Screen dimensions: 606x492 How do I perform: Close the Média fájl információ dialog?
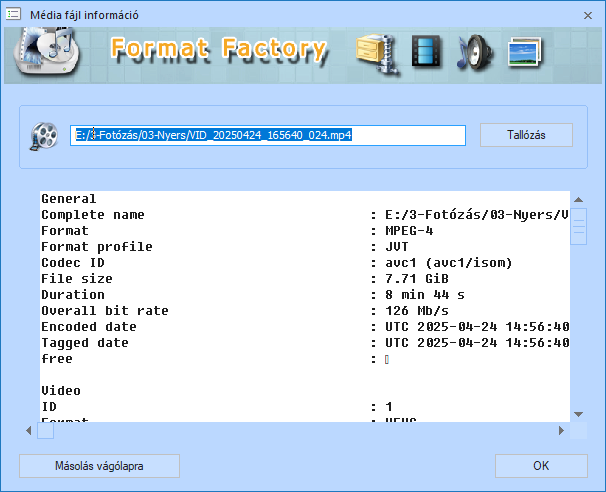coord(588,15)
